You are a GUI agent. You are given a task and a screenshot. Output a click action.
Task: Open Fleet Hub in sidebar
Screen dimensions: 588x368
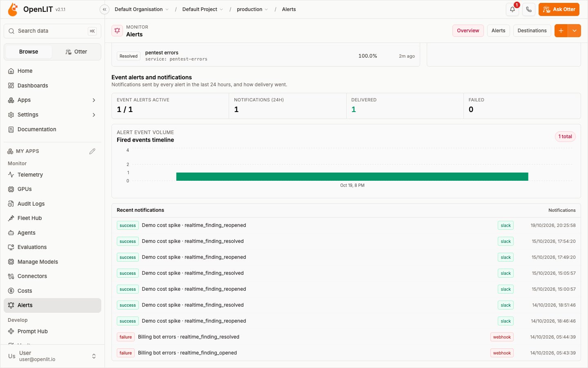coord(52,218)
